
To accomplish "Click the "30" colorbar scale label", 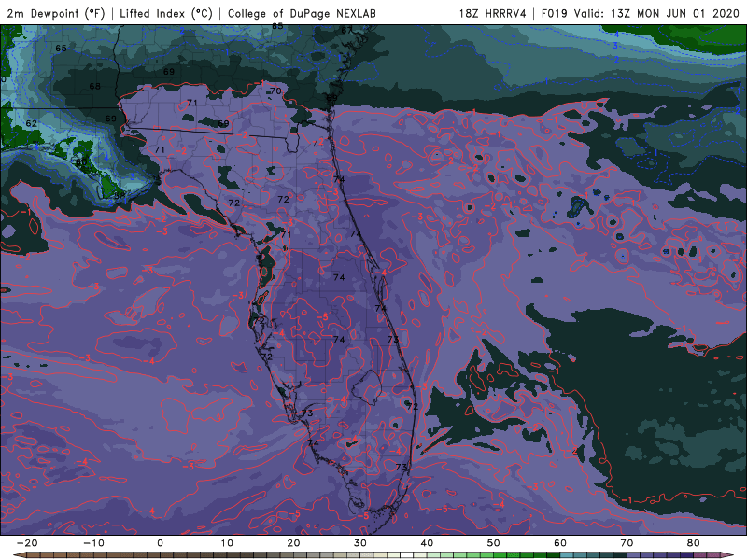I will pos(360,543).
